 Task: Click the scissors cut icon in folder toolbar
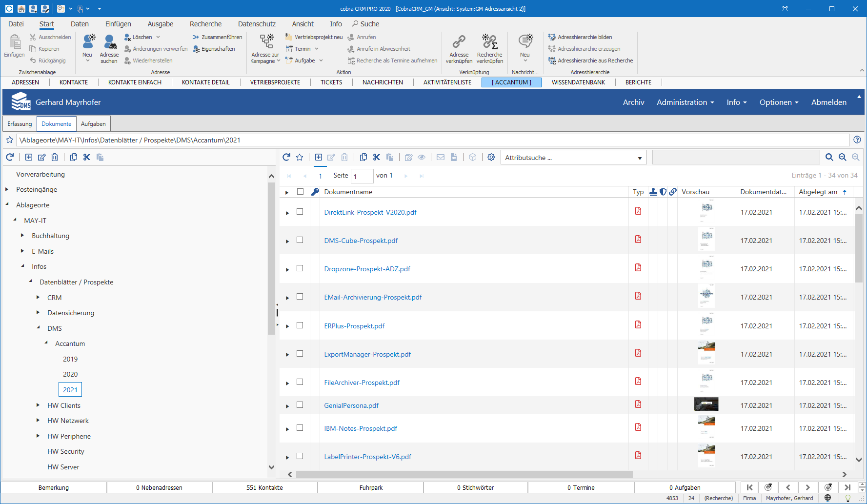pos(87,157)
